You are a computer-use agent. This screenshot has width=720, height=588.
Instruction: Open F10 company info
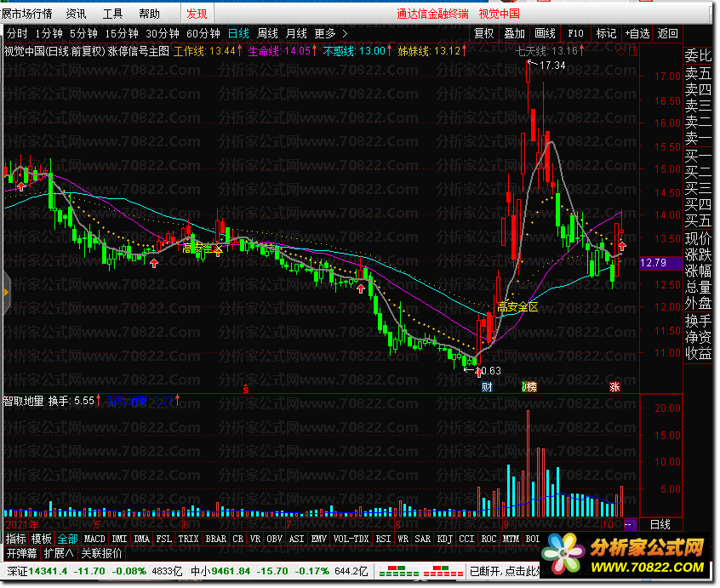575,33
